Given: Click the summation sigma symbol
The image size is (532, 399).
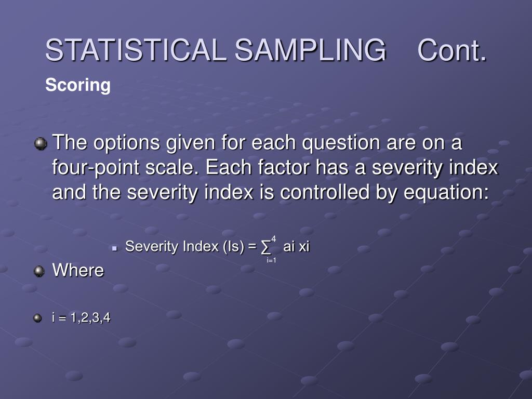Looking at the screenshot, I should pyautogui.click(x=266, y=248).
